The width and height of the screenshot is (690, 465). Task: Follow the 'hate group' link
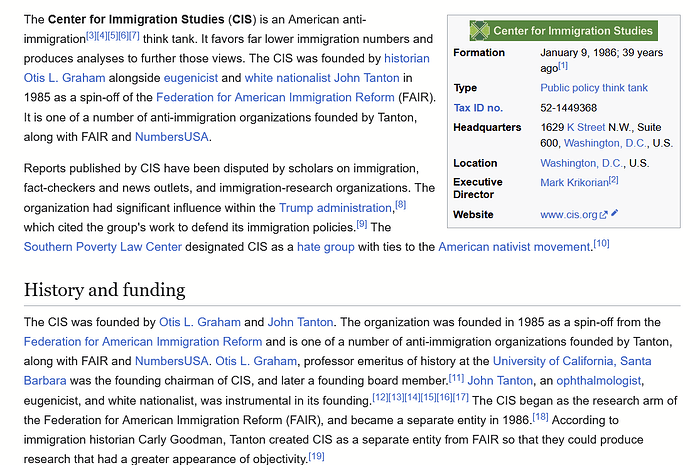(x=326, y=247)
